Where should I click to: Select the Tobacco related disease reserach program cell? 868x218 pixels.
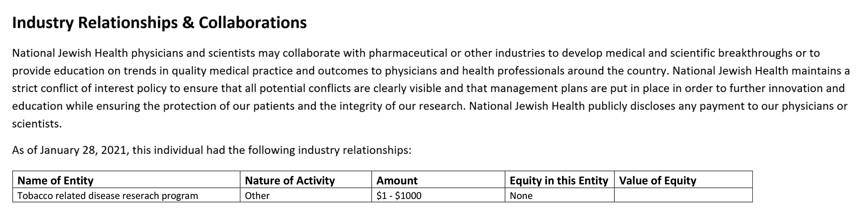click(x=127, y=195)
